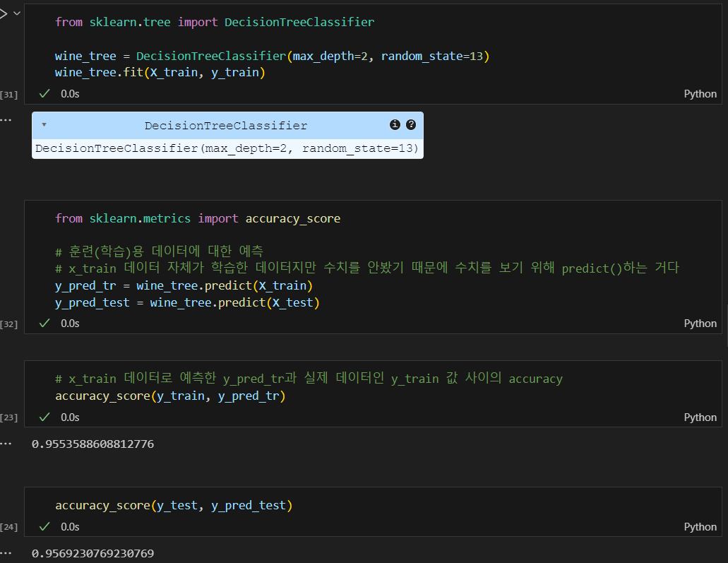728x563 pixels.
Task: Click execution time 0.0s of cell 32
Action: (x=70, y=324)
